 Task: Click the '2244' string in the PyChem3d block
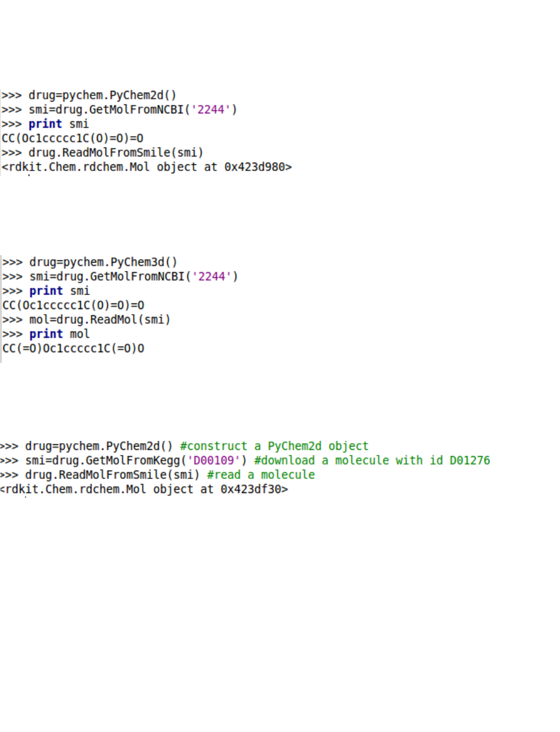(212, 277)
